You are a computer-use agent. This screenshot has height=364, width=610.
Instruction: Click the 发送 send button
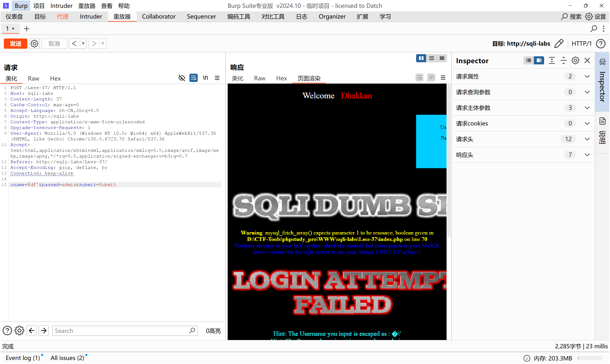coord(15,44)
